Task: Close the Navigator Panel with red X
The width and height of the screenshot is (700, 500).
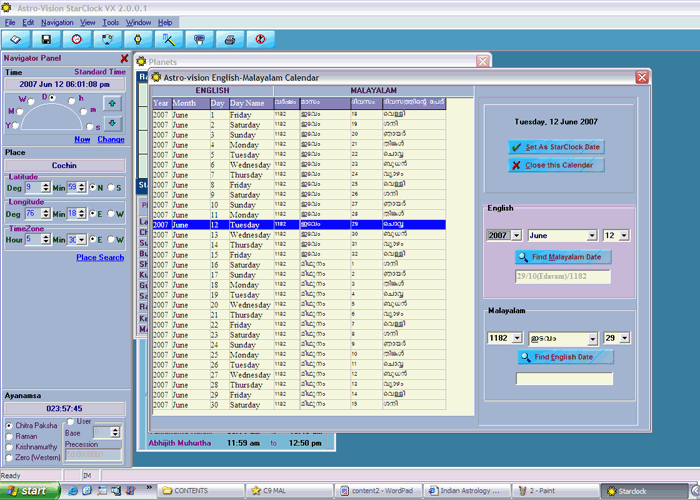Action: coord(124,58)
